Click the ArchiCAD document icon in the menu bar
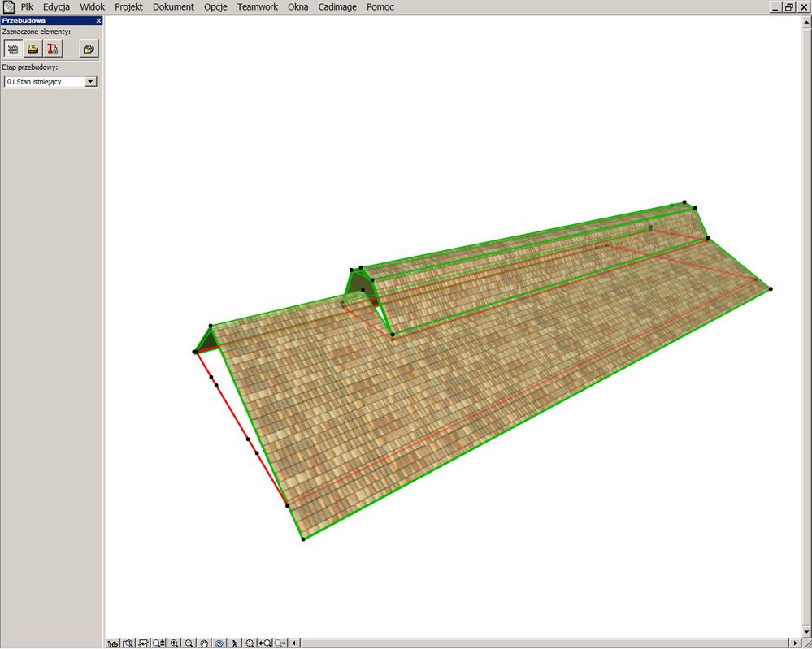Viewport: 812px width, 649px height. (x=9, y=6)
